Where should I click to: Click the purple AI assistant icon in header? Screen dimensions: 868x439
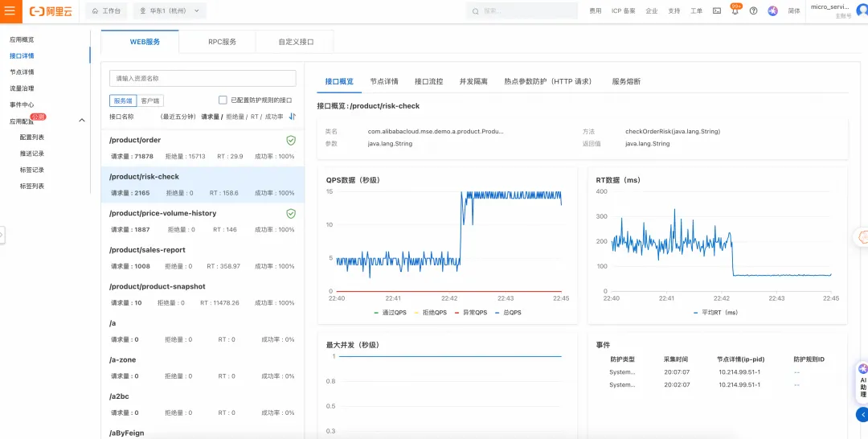coord(773,10)
